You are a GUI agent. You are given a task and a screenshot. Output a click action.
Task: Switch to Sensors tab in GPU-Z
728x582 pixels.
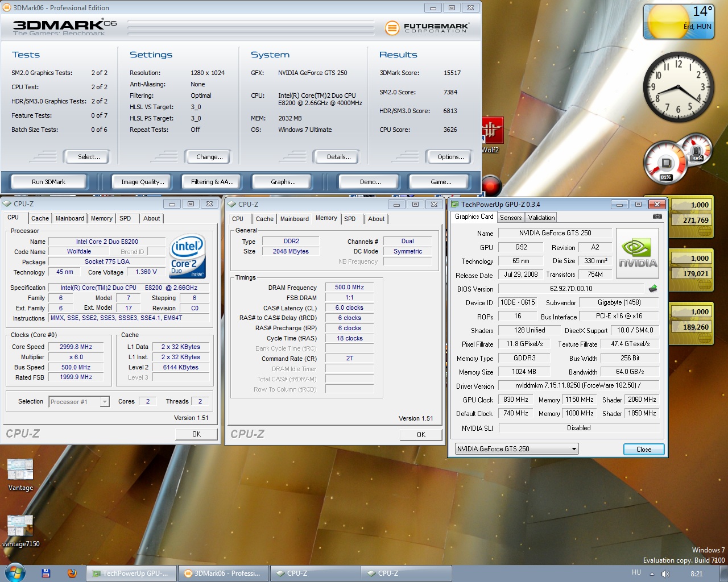[511, 218]
